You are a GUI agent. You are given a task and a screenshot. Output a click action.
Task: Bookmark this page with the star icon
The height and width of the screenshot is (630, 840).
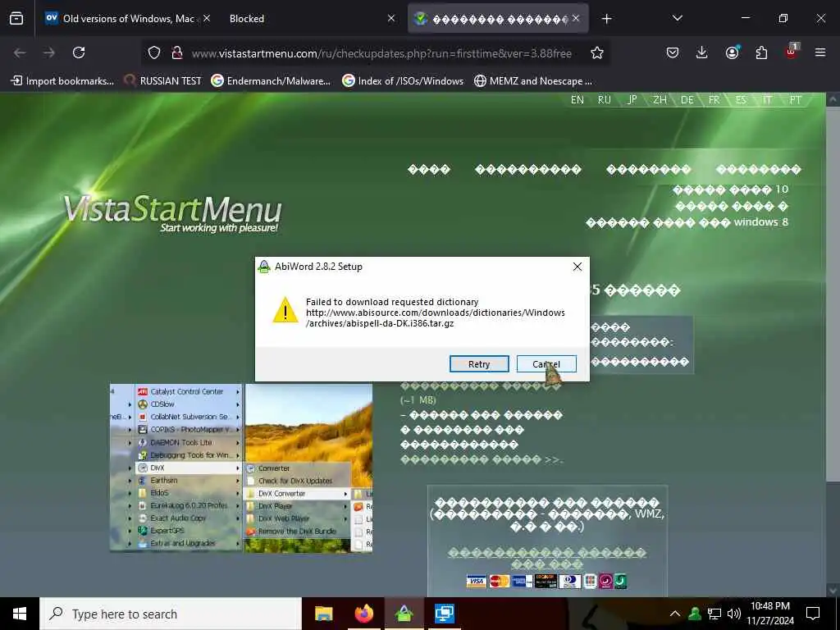point(597,52)
